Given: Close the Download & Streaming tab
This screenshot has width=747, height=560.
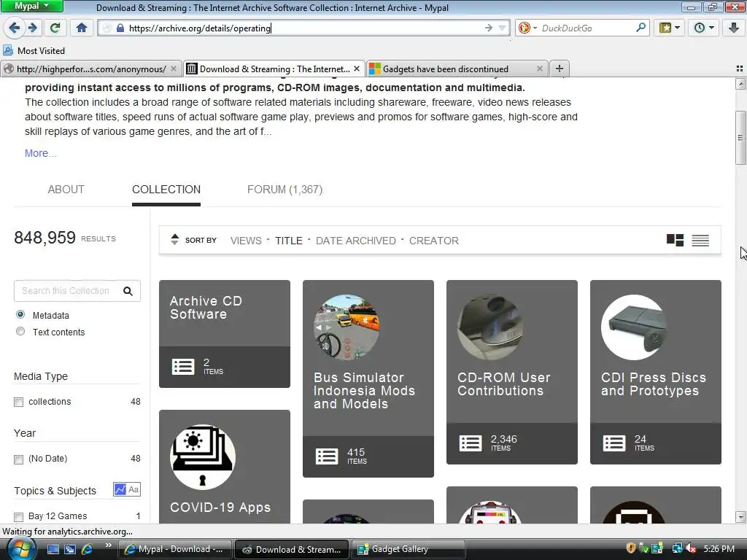Looking at the screenshot, I should [356, 69].
